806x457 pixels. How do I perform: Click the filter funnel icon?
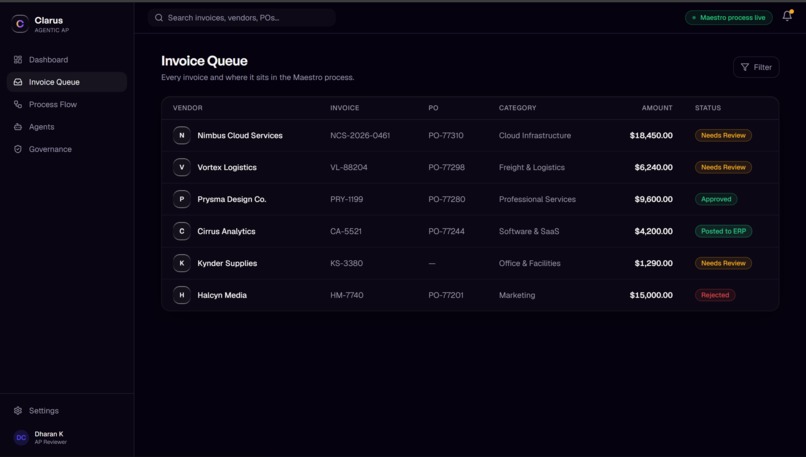[745, 67]
